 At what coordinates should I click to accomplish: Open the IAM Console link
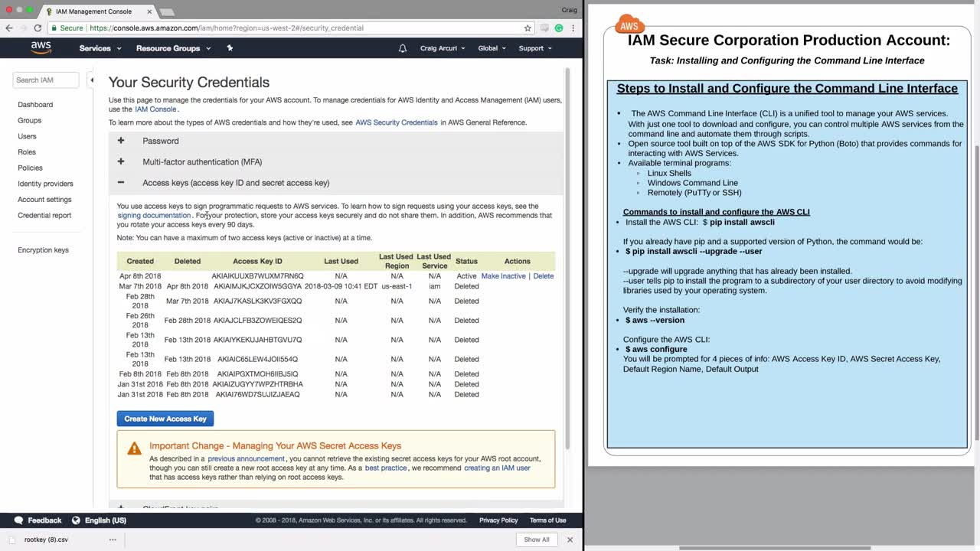156,109
